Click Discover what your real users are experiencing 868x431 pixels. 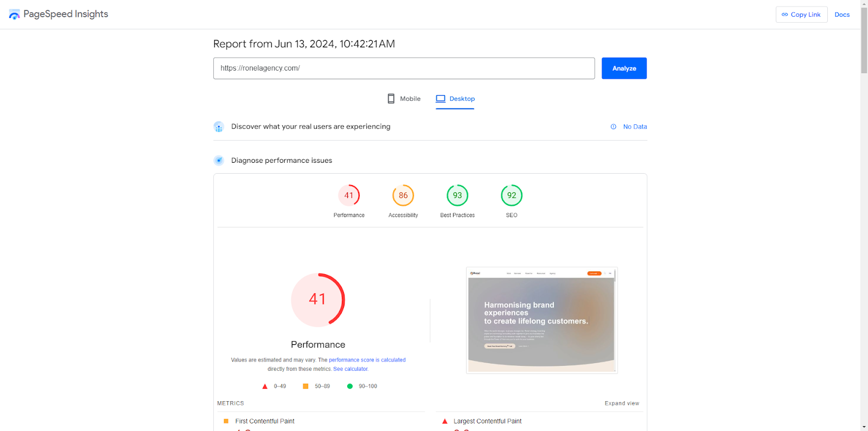[x=311, y=126]
